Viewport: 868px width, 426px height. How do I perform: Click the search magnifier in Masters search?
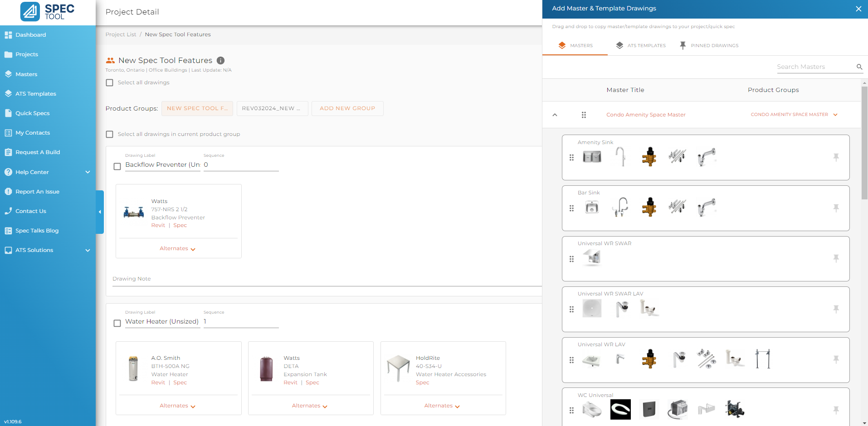click(x=859, y=67)
